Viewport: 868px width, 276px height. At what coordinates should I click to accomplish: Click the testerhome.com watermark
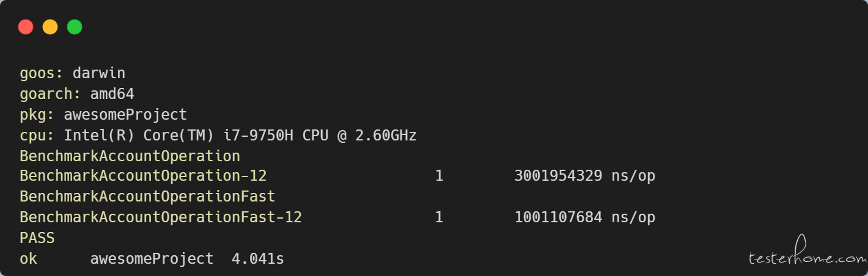pyautogui.click(x=804, y=253)
